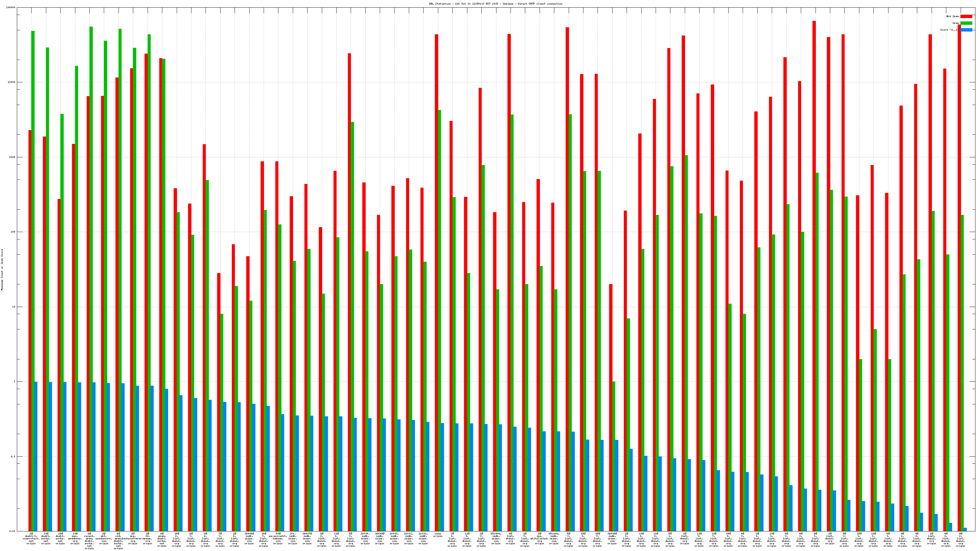Click the sa-accredit.habeas.com x-axis label
Viewport: 980px width, 551px height.
pyautogui.click(x=278, y=538)
